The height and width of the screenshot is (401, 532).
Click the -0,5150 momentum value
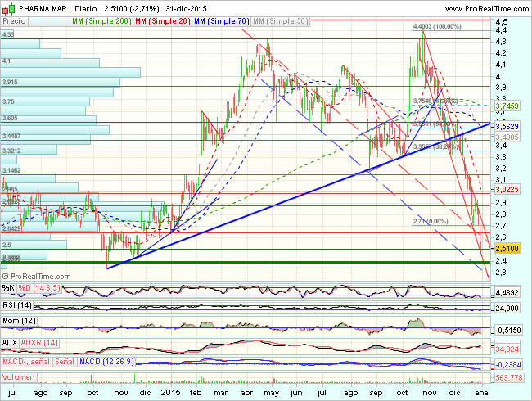pos(508,330)
